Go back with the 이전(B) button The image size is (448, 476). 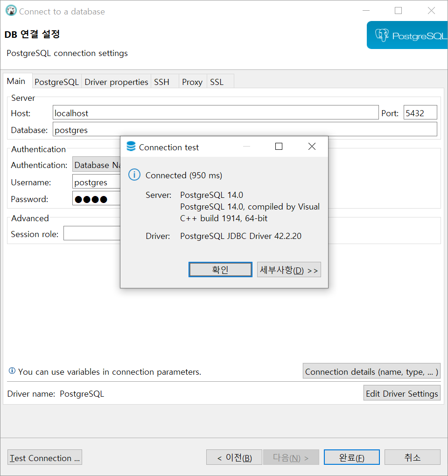point(234,457)
